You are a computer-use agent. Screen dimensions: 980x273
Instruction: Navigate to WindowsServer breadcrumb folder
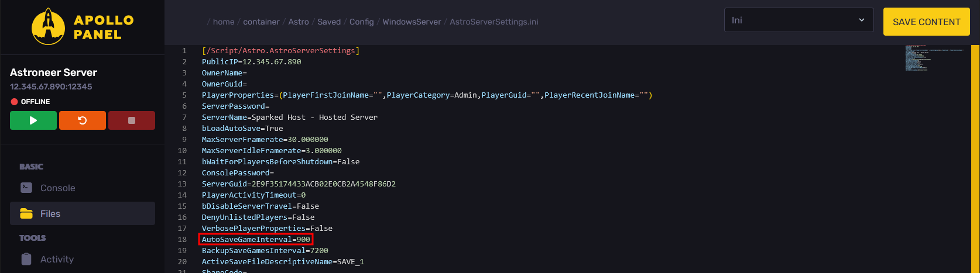pos(412,22)
